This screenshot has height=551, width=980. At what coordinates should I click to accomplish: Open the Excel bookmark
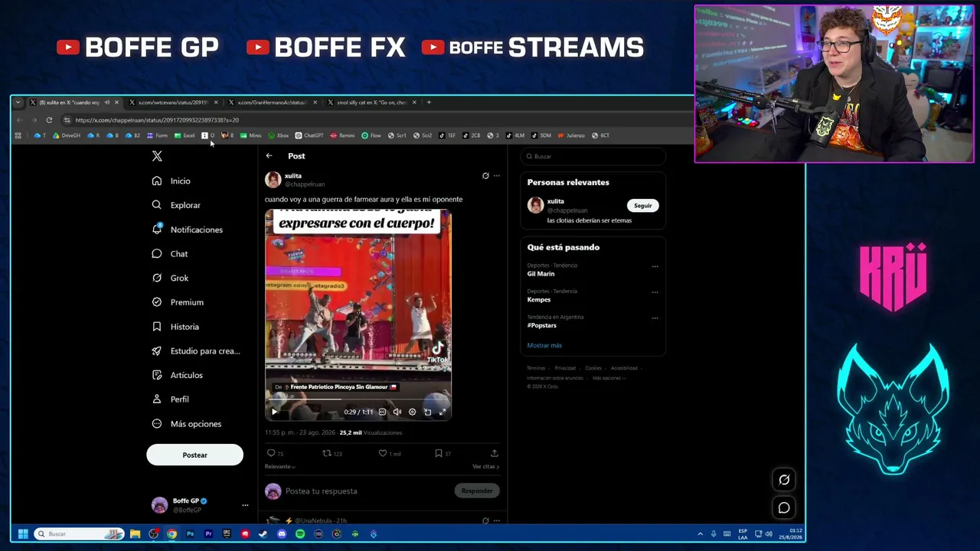click(x=185, y=135)
